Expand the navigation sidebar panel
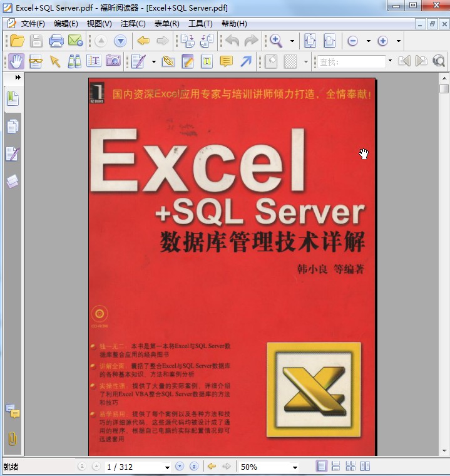The height and width of the screenshot is (476, 450). click(18, 78)
